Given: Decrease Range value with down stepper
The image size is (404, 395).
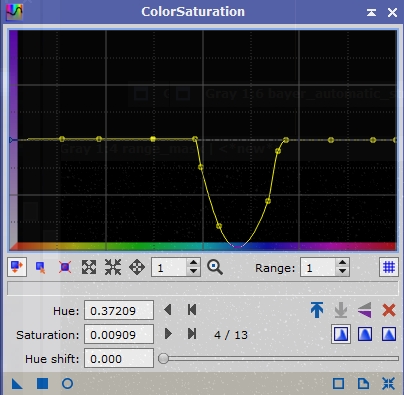Looking at the screenshot, I should pos(342,271).
